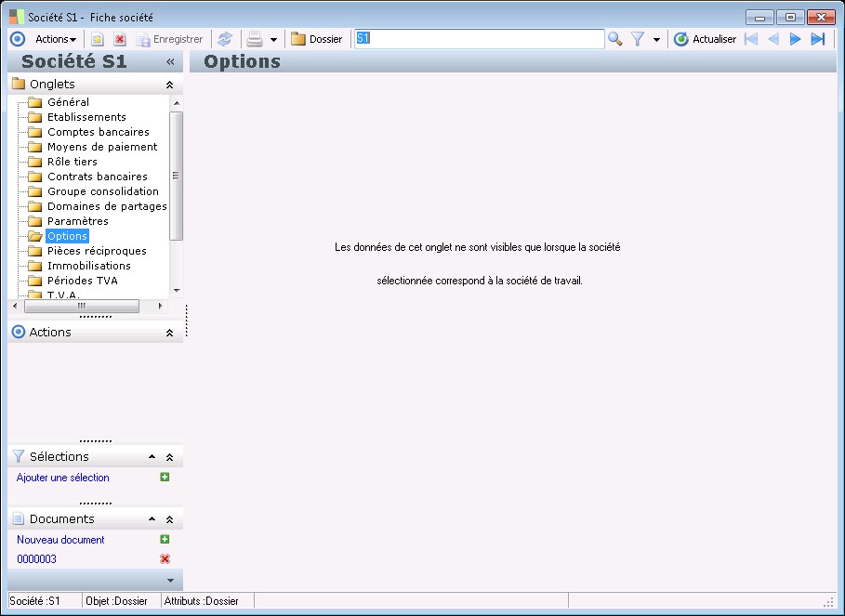Click the Sélections funnel icon
The width and height of the screenshot is (845, 616).
click(19, 456)
